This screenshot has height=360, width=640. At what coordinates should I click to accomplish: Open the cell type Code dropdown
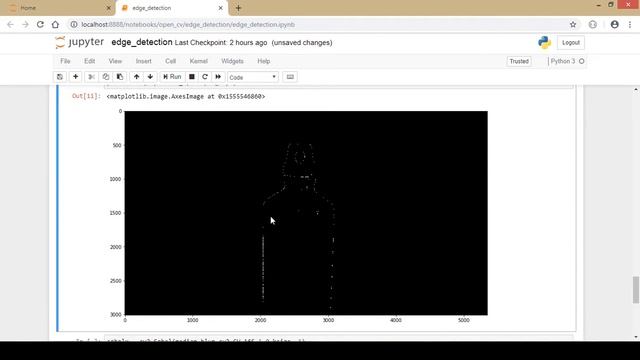coord(253,77)
